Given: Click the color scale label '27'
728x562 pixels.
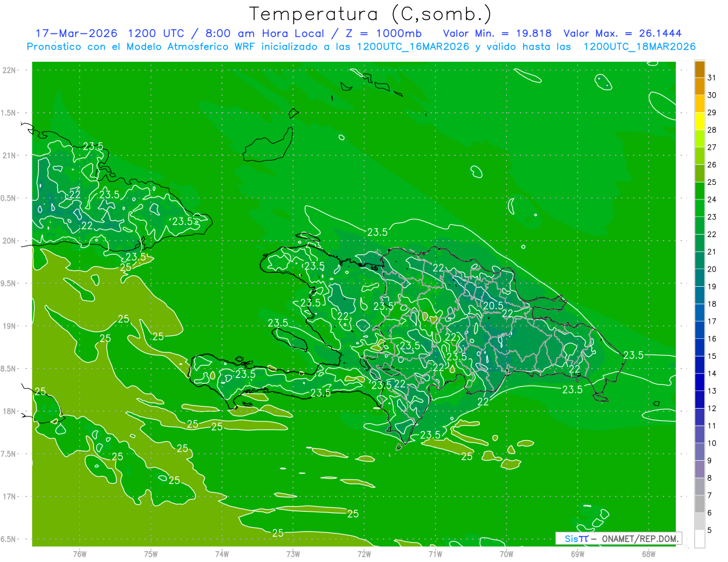Looking at the screenshot, I should [712, 147].
